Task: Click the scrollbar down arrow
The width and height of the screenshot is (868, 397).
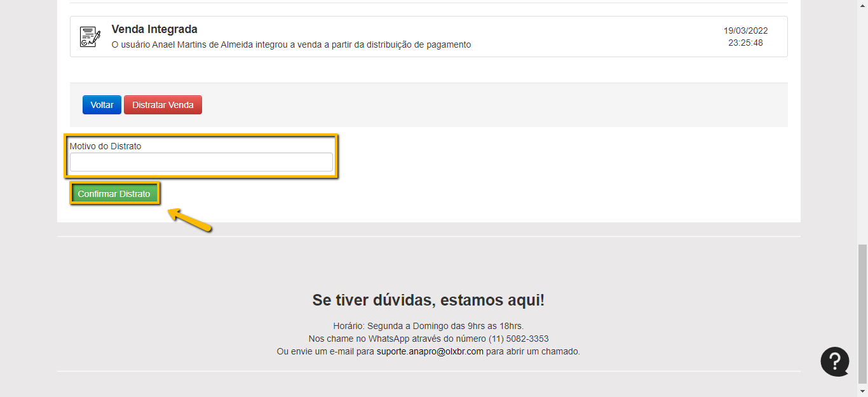Action: click(862, 391)
